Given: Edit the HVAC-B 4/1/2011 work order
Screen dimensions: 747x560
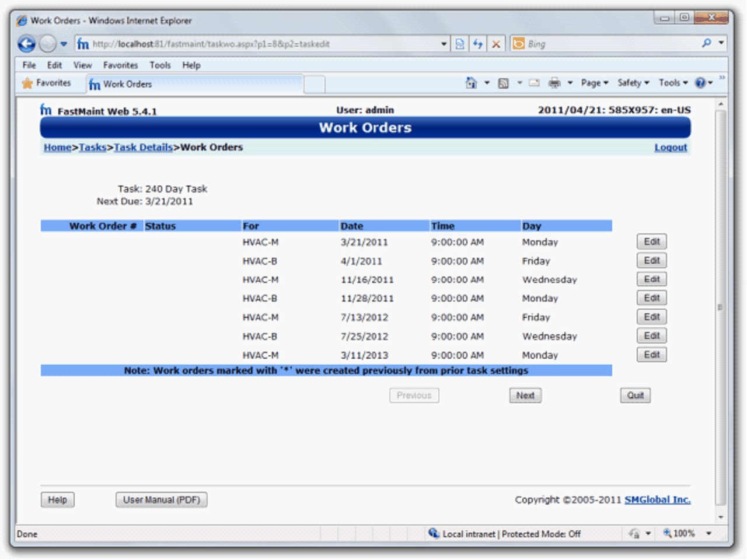Looking at the screenshot, I should coord(652,260).
